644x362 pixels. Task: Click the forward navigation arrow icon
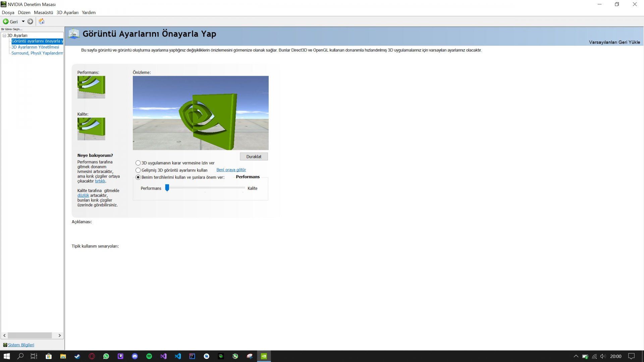point(30,21)
